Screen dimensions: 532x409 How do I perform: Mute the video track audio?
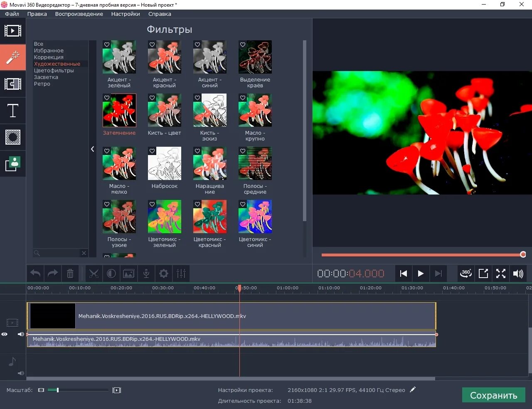click(20, 334)
